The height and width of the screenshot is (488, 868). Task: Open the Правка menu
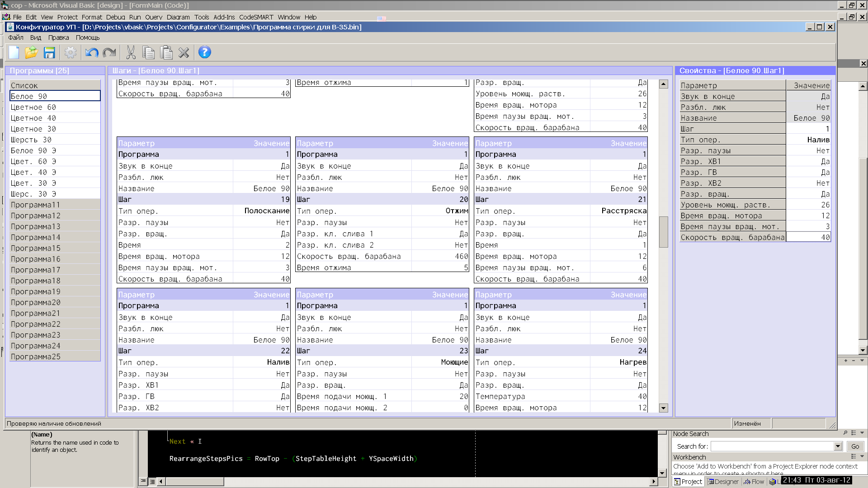(58, 38)
